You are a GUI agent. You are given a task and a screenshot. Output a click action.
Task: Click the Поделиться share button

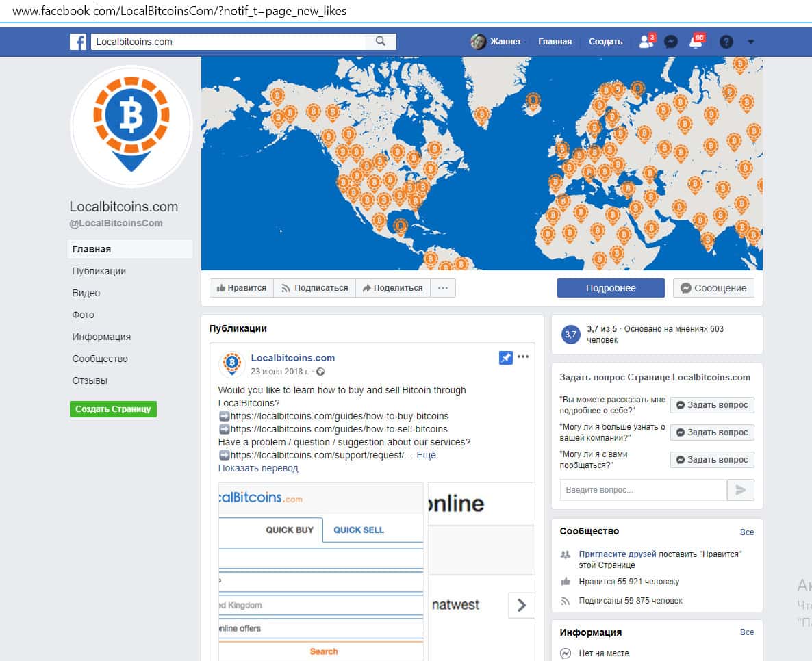393,288
